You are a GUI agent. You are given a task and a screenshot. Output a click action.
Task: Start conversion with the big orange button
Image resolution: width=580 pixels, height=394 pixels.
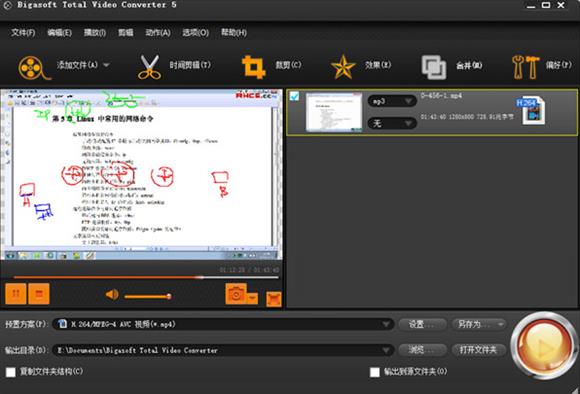tap(544, 346)
